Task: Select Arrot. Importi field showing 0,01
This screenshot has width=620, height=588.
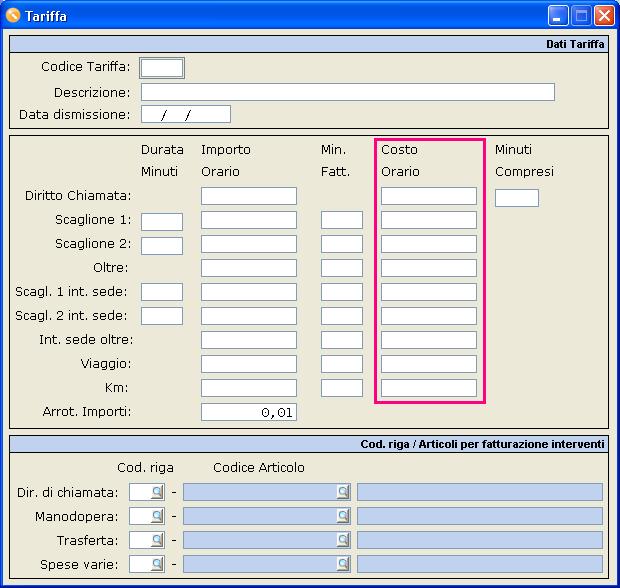Action: 249,412
